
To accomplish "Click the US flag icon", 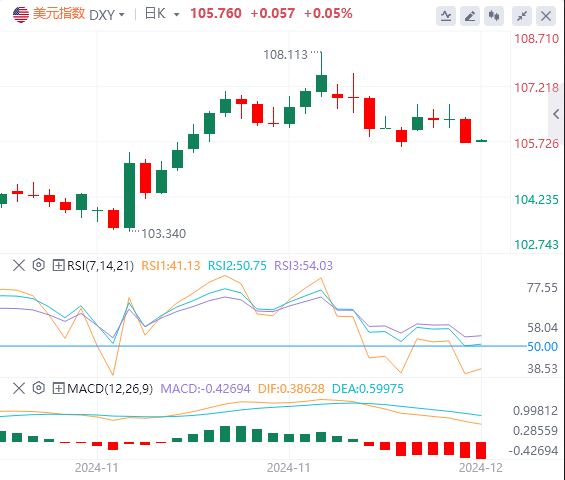I will pyautogui.click(x=21, y=14).
